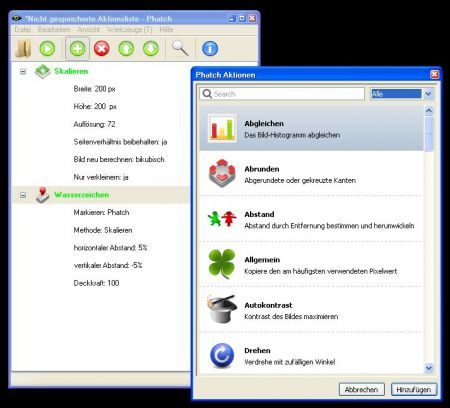Open the Hilfe menu
This screenshot has height=408, width=450.
pos(166,29)
